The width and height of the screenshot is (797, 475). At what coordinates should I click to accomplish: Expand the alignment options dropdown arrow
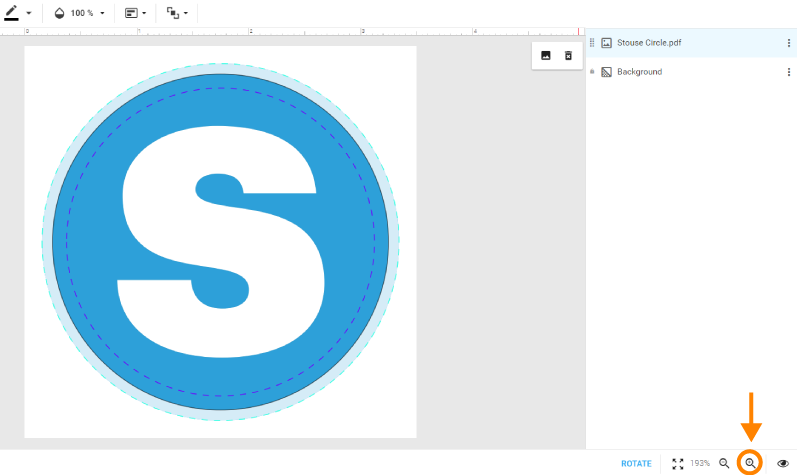pos(144,13)
